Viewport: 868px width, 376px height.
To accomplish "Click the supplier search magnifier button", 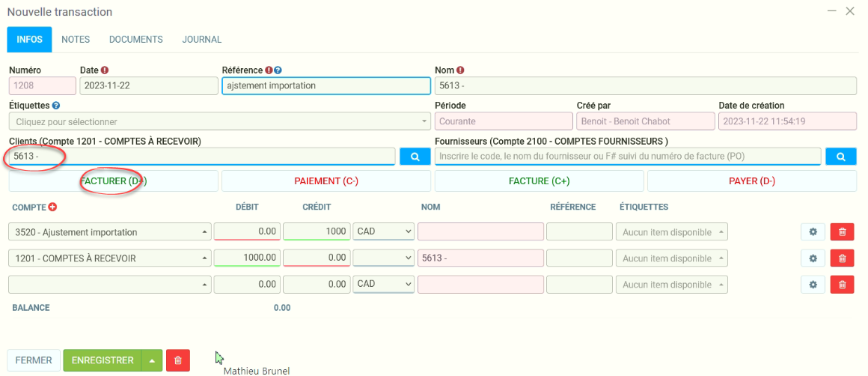I will click(840, 157).
